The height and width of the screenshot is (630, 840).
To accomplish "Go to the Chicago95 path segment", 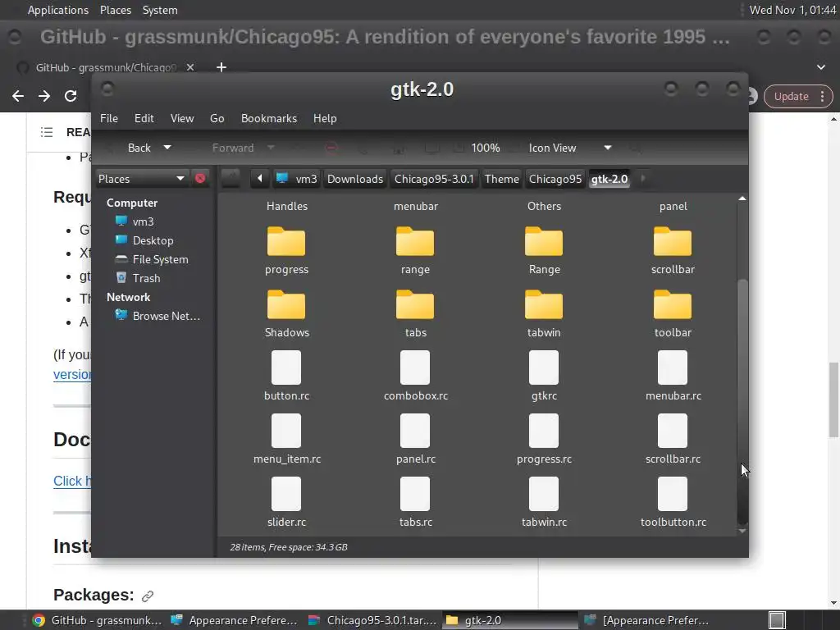I will point(555,179).
